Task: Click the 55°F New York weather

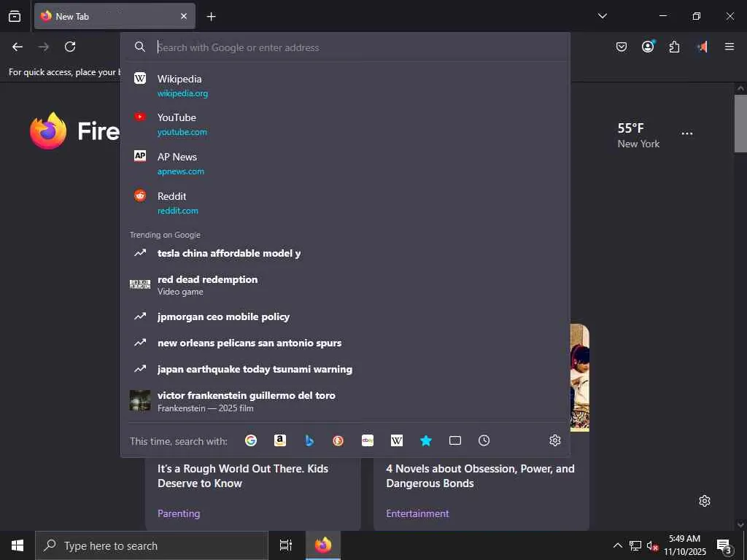Action: [638, 135]
